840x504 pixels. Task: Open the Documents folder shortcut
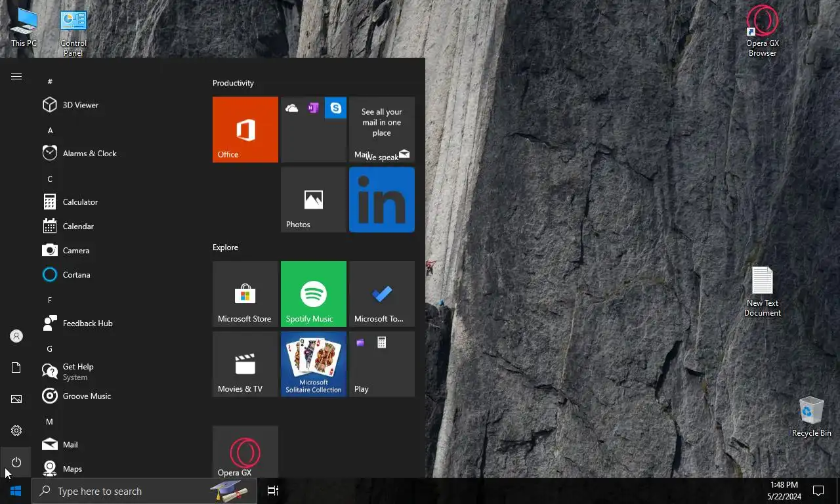click(16, 367)
